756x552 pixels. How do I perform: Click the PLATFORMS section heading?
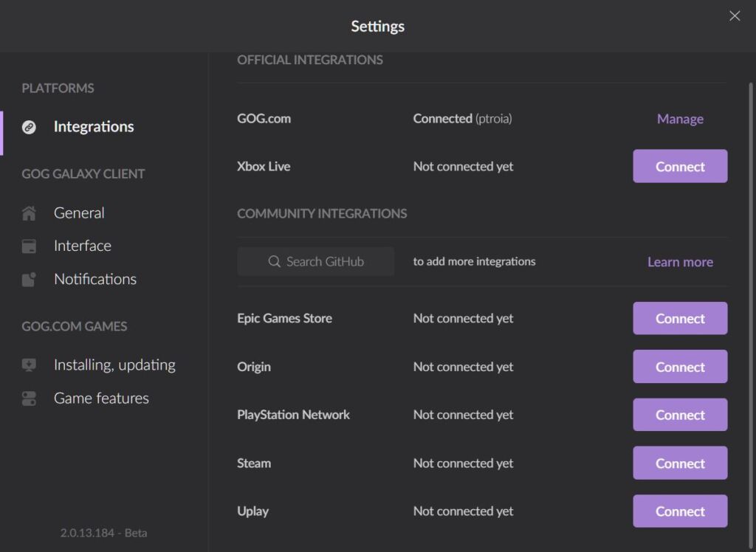point(58,89)
